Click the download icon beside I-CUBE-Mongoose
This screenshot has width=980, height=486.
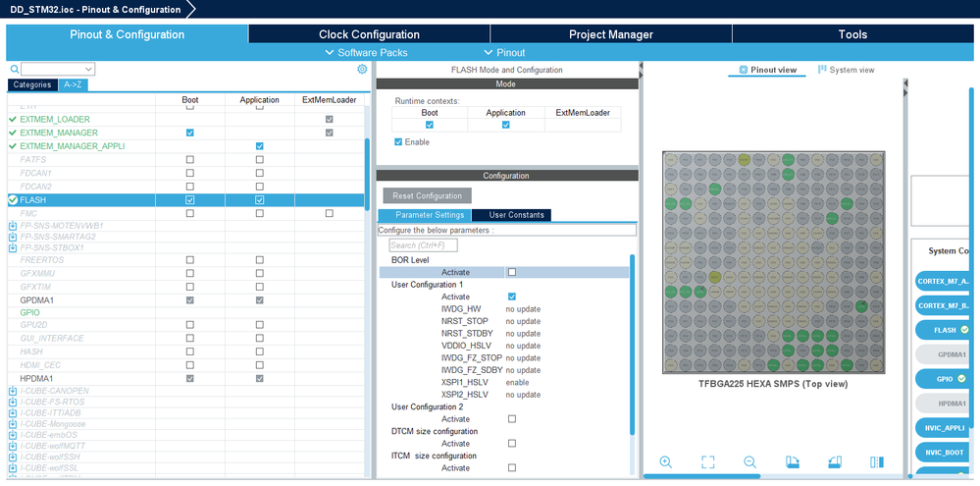[x=13, y=423]
